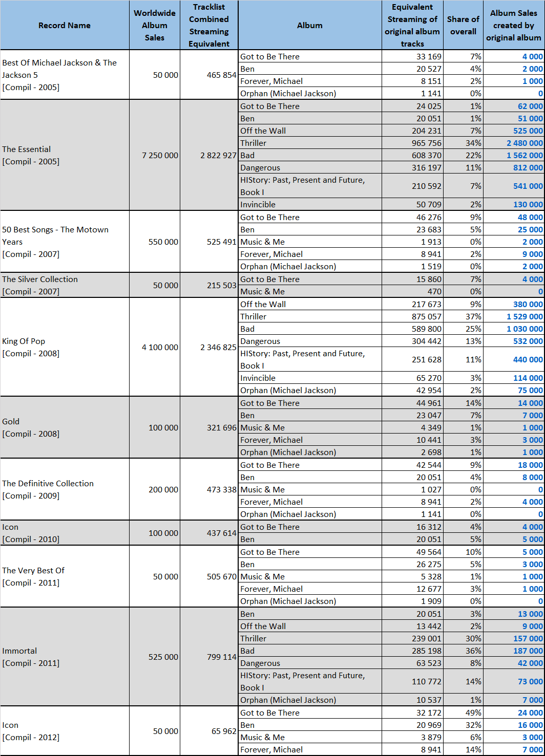
Task: Click the "Best Of Michael Jackson & The Jackson 5" record cell
Action: point(65,75)
